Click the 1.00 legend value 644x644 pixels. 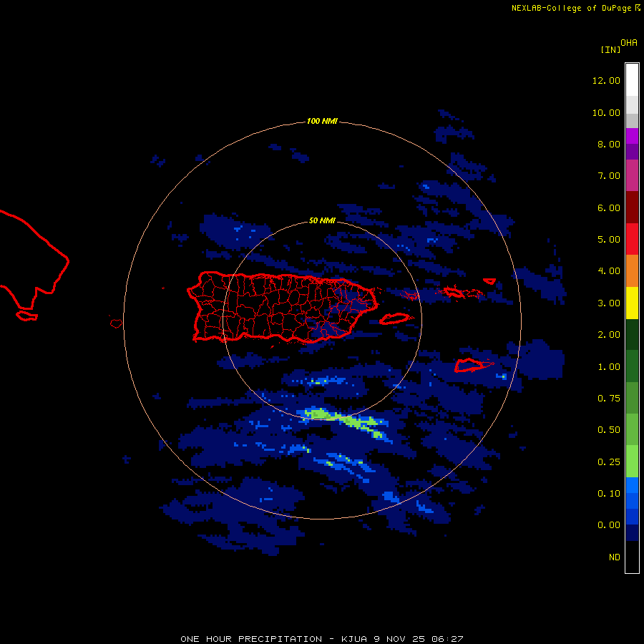(x=609, y=367)
